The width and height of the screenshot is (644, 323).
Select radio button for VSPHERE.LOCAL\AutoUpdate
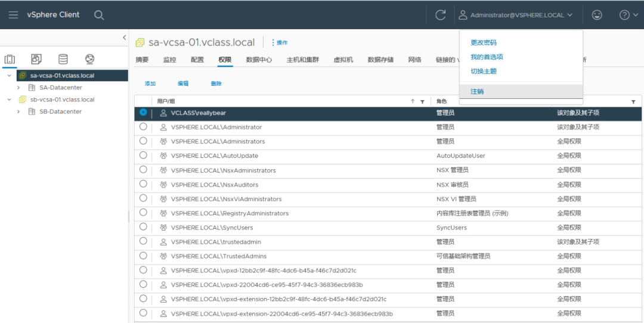[x=143, y=155]
